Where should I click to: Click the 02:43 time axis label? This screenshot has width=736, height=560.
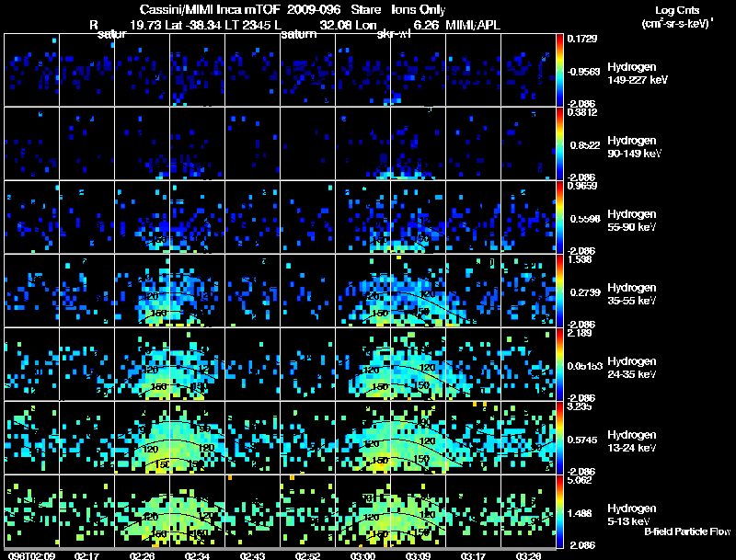click(x=252, y=555)
